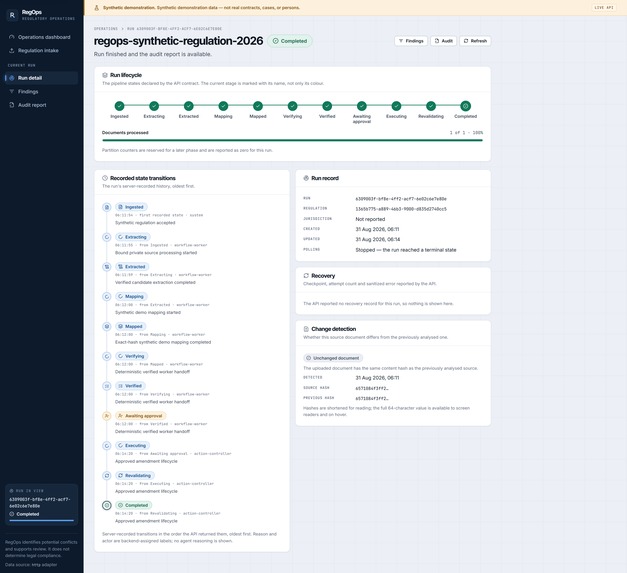Viewport: 627px width, 573px height.
Task: Open Audit report in sidebar
Action: click(x=41, y=105)
